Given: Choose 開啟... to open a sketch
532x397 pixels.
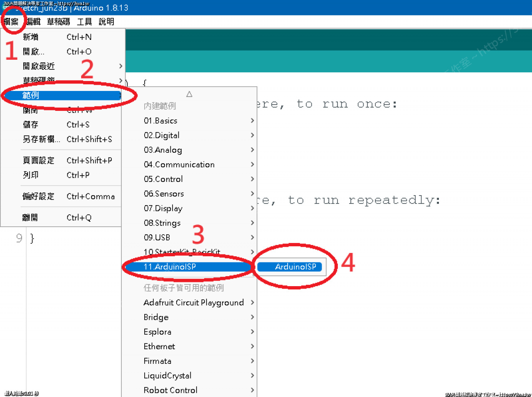Looking at the screenshot, I should tap(33, 51).
